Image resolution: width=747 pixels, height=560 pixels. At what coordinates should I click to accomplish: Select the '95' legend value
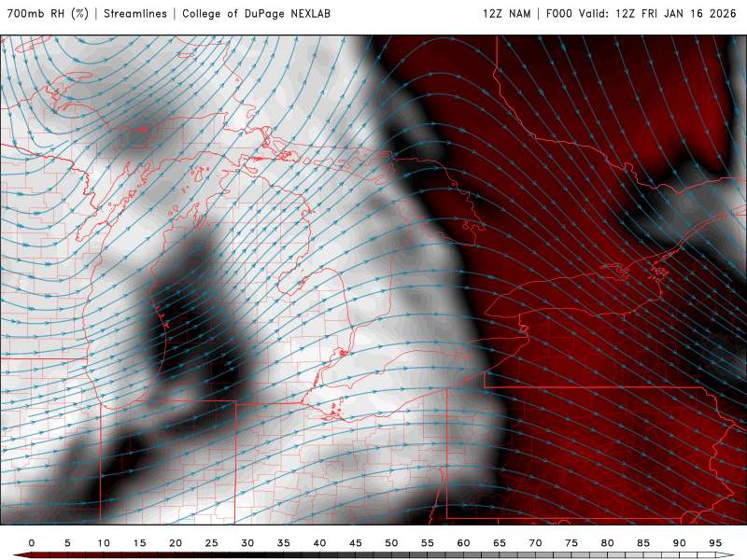point(715,543)
